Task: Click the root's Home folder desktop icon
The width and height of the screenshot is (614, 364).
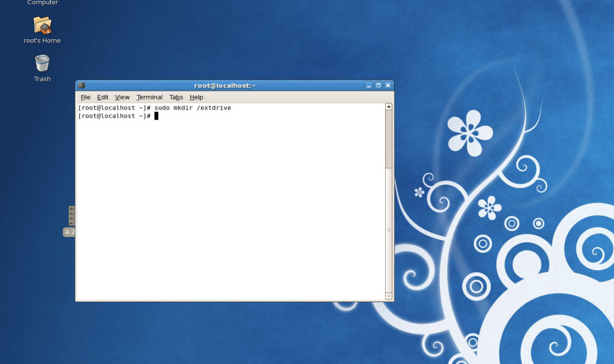Action: tap(42, 25)
